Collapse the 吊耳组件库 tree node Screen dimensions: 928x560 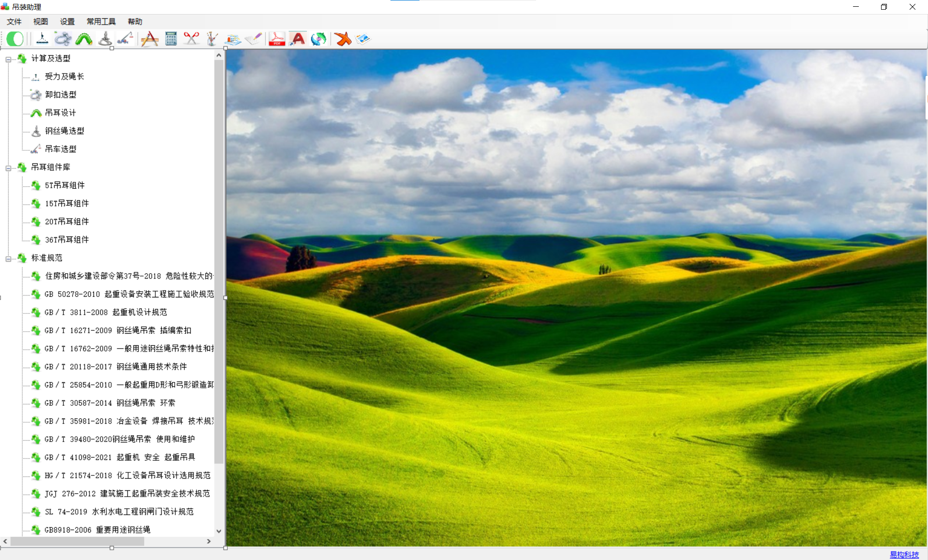[8, 168]
